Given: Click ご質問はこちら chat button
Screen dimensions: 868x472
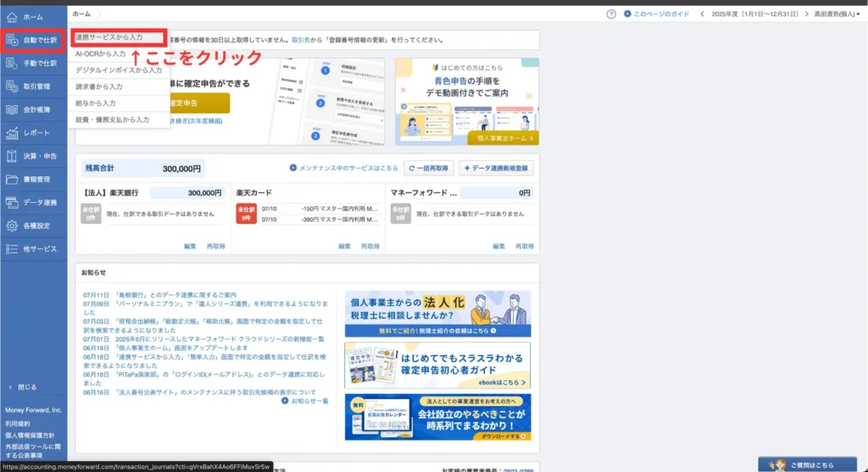Looking at the screenshot, I should (x=807, y=465).
